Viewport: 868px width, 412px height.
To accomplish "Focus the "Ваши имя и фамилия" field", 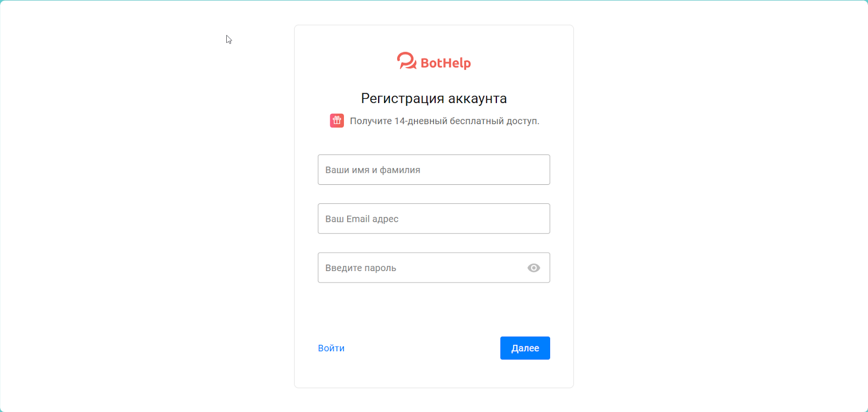I will coord(434,170).
